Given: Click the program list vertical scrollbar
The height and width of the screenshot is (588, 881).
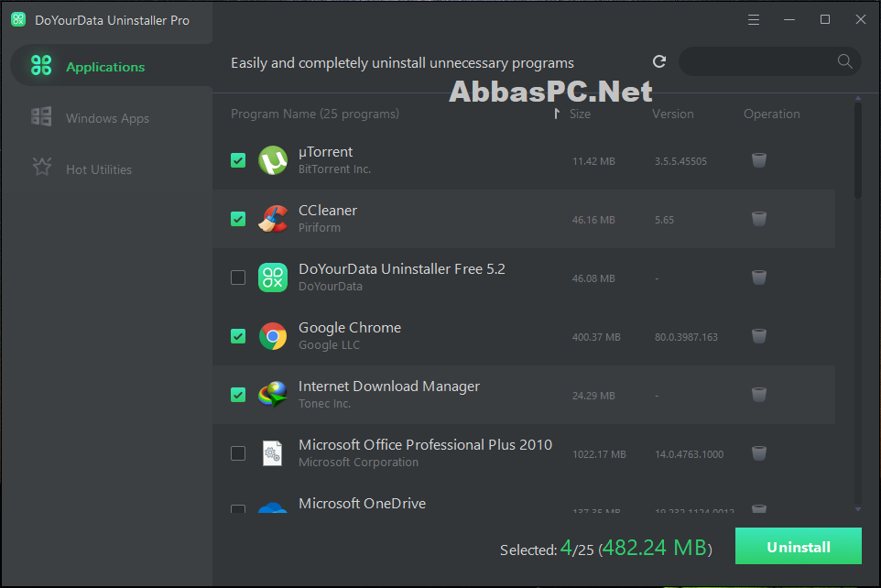Looking at the screenshot, I should (x=858, y=149).
